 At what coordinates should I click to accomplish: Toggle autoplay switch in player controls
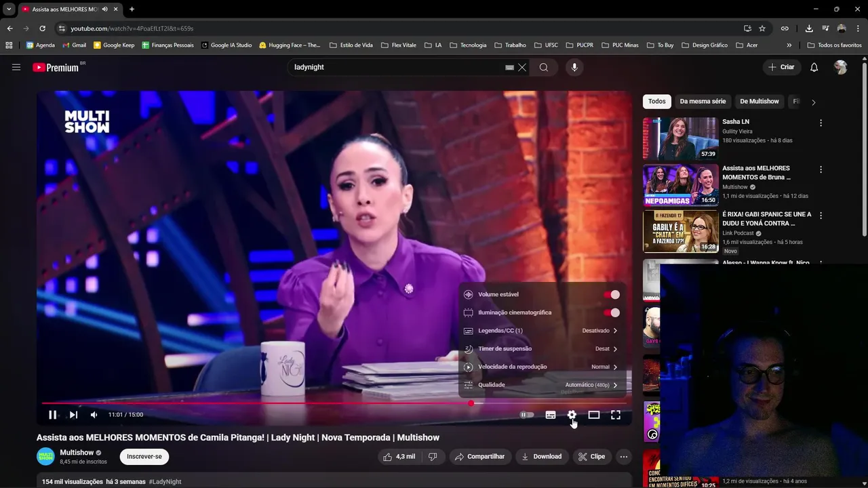pyautogui.click(x=527, y=415)
